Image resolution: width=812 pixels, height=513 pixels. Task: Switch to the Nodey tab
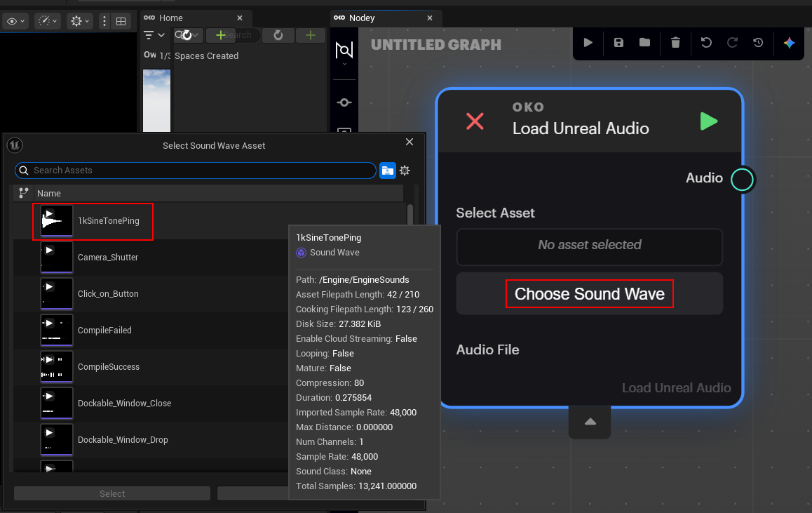click(361, 18)
